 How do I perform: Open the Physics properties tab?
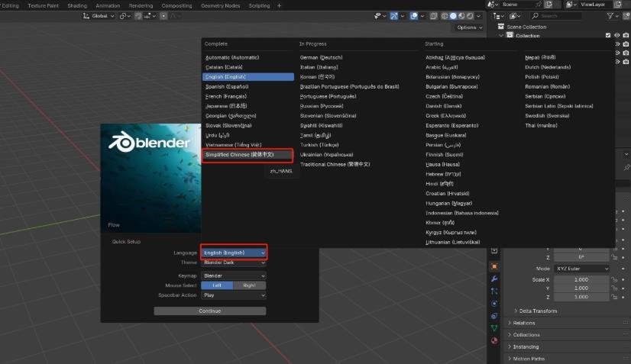[x=494, y=304]
